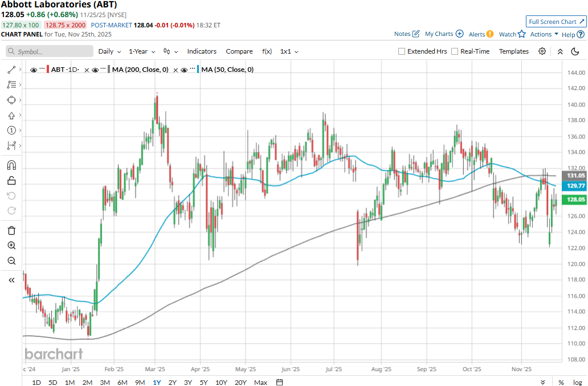Click the Full Screen Chart button
Screen dimensions: 588x386
[556, 22]
